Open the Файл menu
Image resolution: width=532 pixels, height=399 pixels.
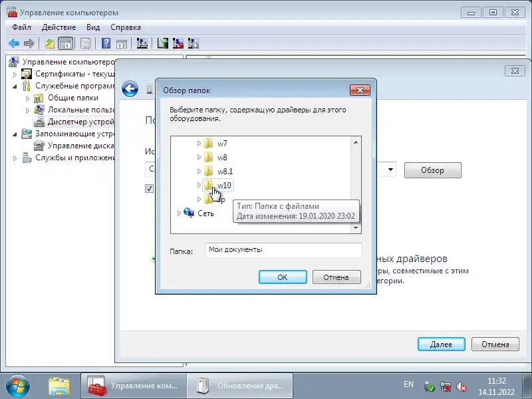[22, 27]
